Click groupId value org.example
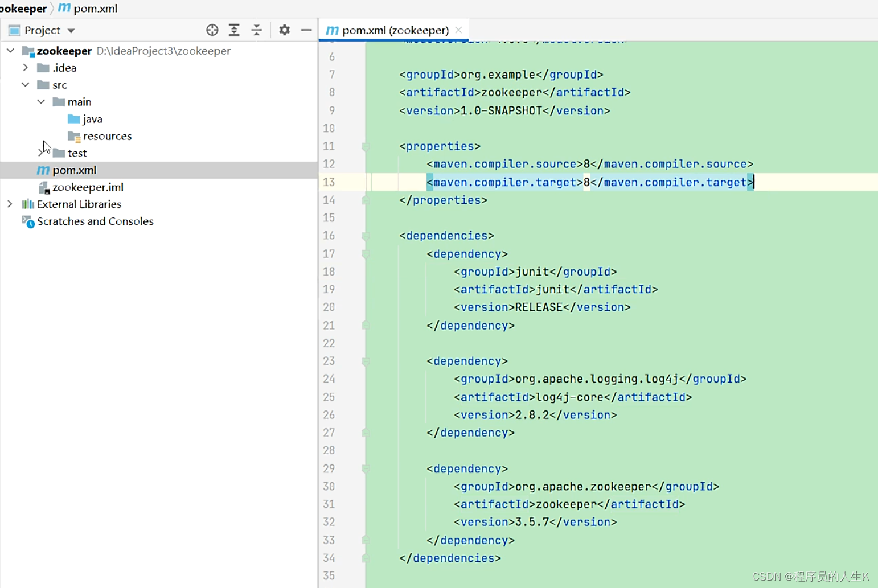The width and height of the screenshot is (878, 588). pos(498,75)
